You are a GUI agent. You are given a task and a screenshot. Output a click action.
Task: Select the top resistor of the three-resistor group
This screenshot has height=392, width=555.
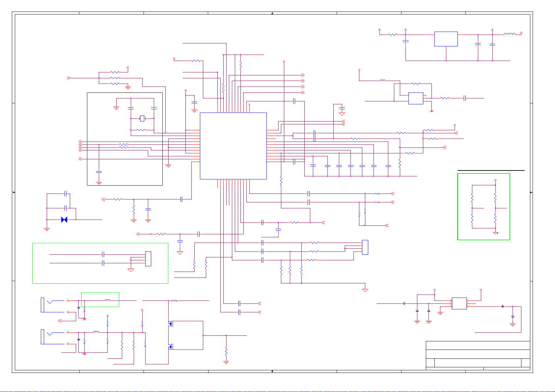115,72
